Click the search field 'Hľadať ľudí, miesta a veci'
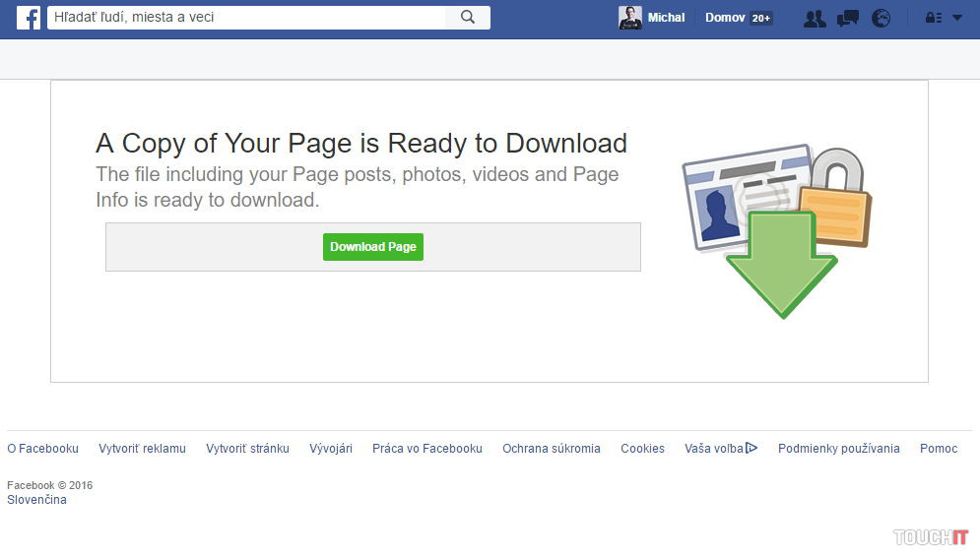This screenshot has height=556, width=980. [x=247, y=18]
